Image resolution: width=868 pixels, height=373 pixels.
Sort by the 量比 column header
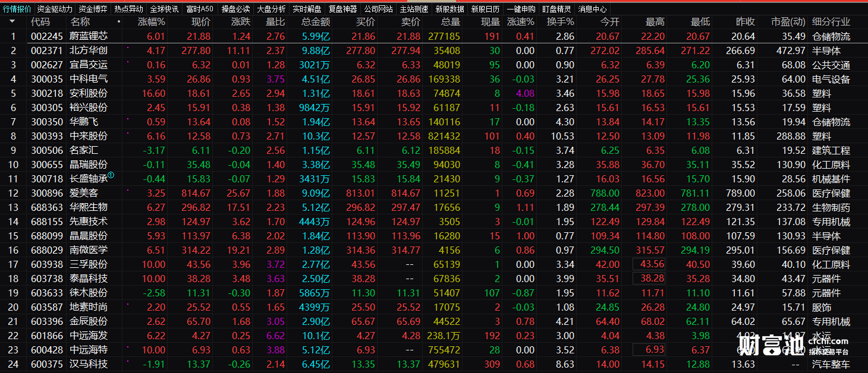[275, 22]
